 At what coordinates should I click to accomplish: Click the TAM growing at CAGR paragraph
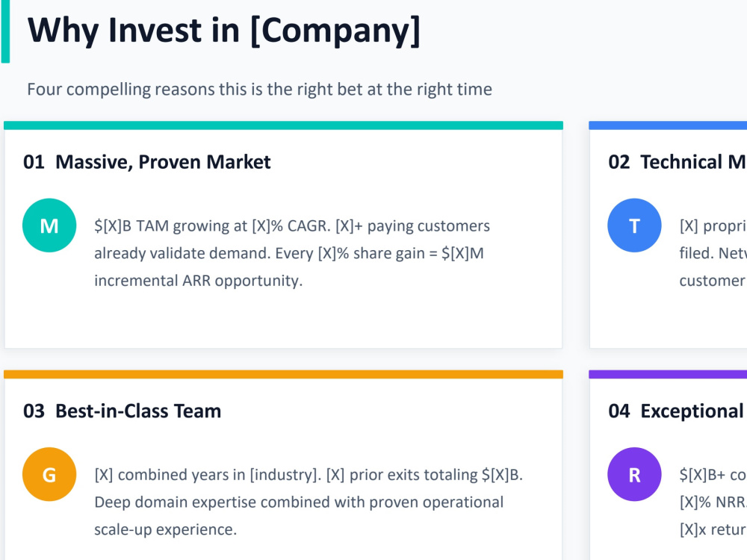coord(291,253)
